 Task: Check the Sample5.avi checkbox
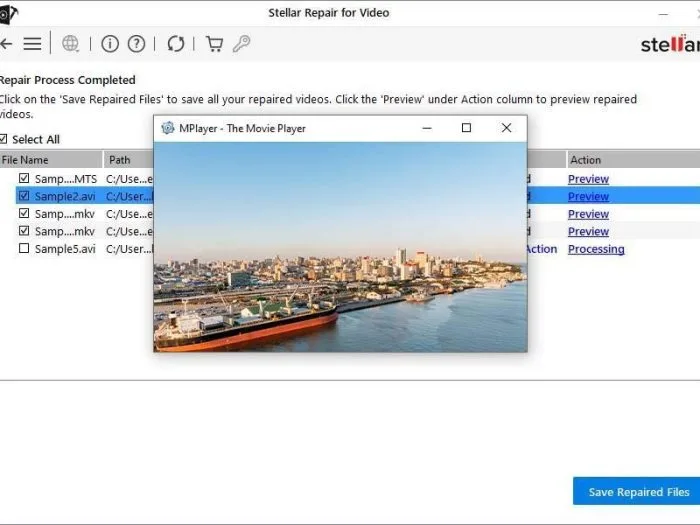[x=24, y=248]
